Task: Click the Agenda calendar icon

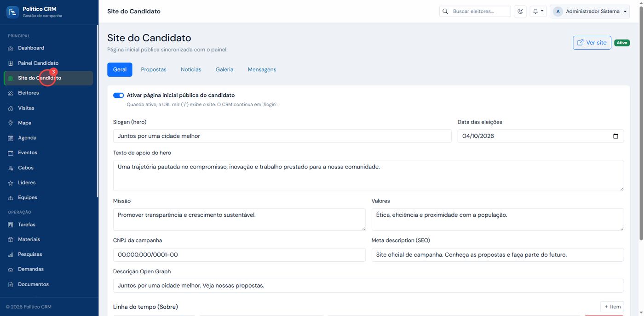Action: (11, 138)
